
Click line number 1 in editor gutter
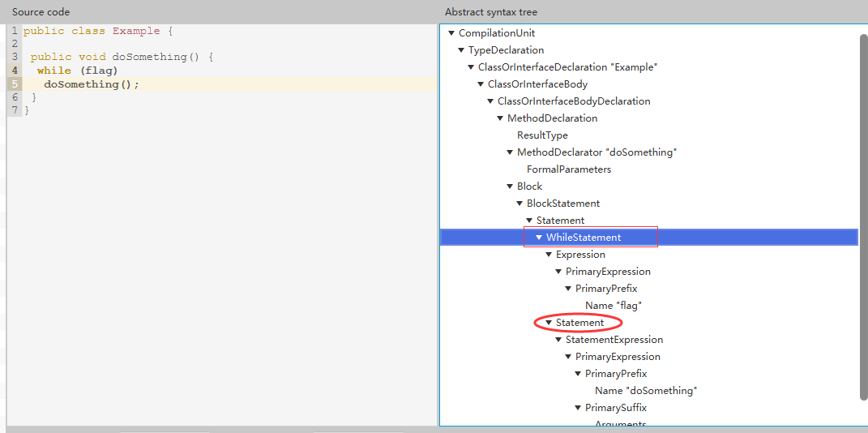coord(15,31)
